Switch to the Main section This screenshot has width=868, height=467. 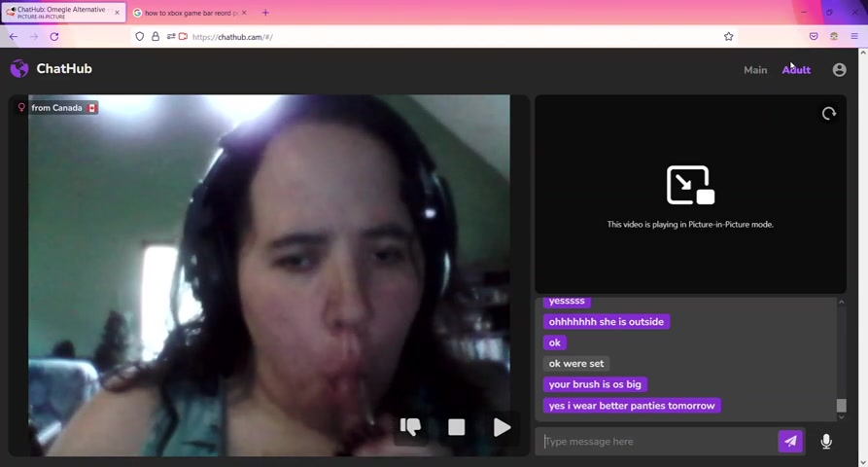pos(755,70)
